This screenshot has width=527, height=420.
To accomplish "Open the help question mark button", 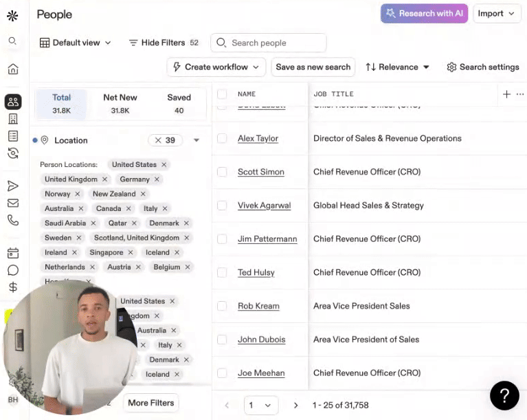I will tap(504, 395).
